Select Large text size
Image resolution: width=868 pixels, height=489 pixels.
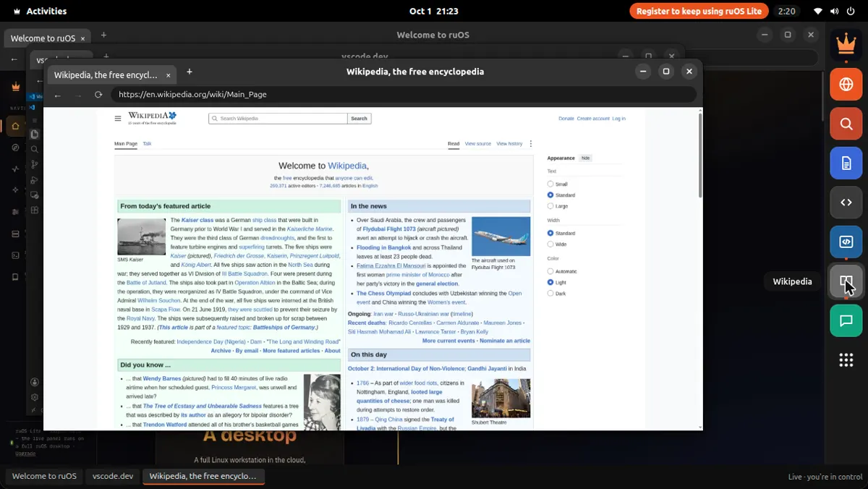tap(550, 206)
